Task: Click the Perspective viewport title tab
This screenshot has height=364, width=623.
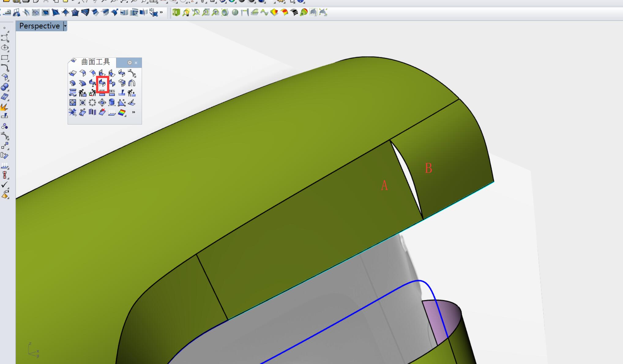Action: tap(39, 26)
